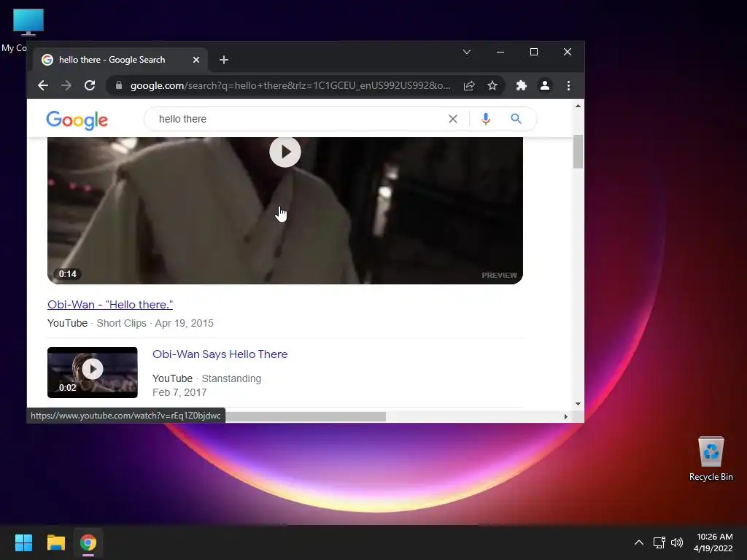Minimize the Chrome window
Viewport: 747px width, 560px height.
click(500, 52)
